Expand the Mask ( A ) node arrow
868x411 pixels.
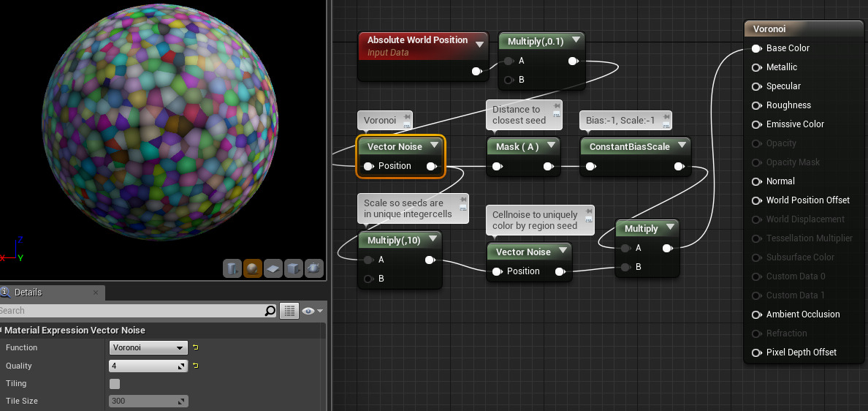(551, 146)
